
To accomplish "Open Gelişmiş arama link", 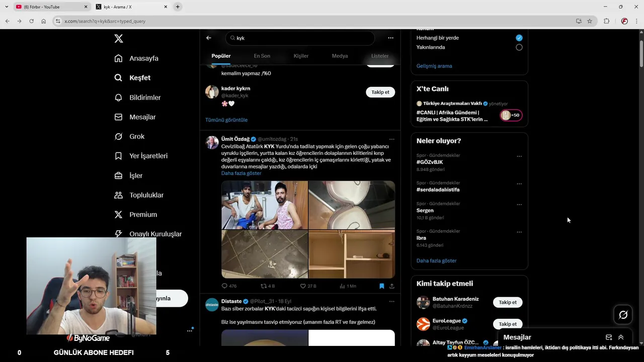I will pyautogui.click(x=434, y=66).
